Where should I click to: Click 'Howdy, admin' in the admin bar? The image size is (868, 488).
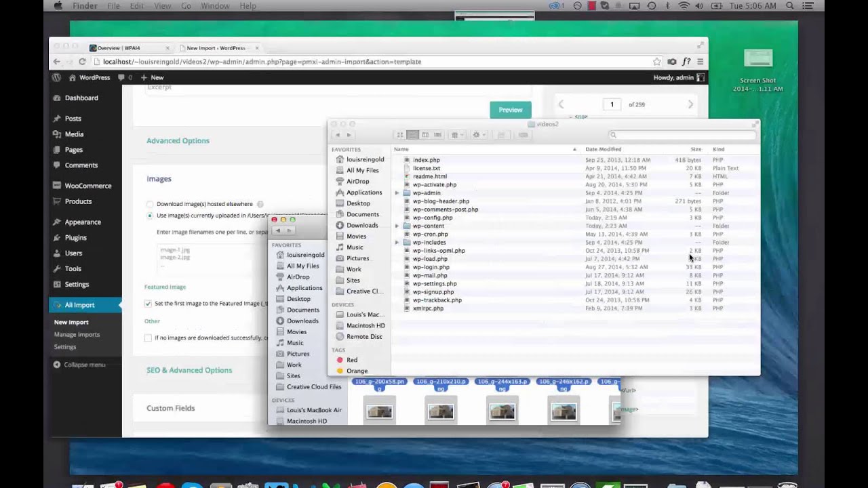679,77
